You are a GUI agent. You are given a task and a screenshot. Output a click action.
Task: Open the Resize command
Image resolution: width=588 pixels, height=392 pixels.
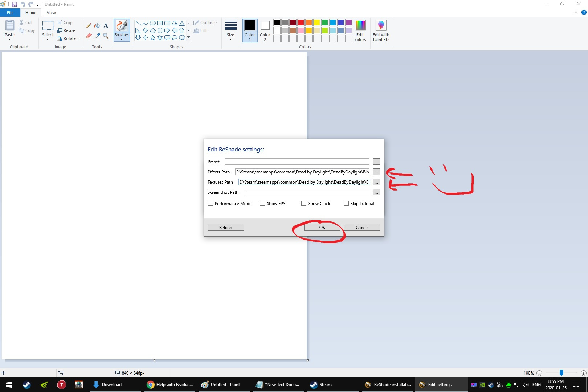coord(66,30)
